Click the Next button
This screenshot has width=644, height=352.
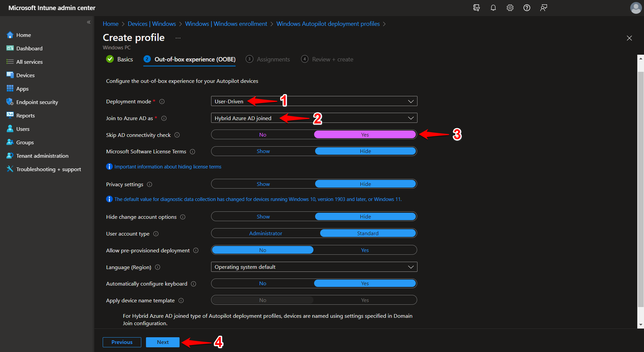pos(162,342)
